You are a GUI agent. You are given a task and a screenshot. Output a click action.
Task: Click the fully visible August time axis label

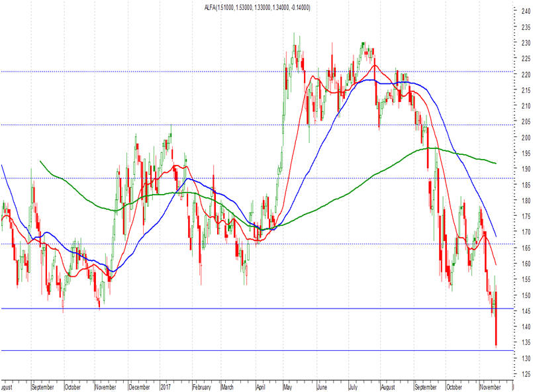(x=388, y=387)
